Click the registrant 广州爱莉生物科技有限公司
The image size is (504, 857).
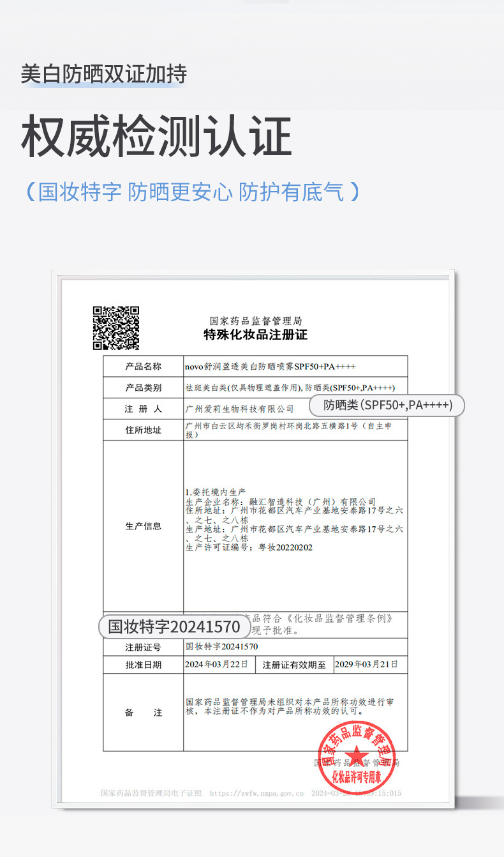(x=239, y=409)
